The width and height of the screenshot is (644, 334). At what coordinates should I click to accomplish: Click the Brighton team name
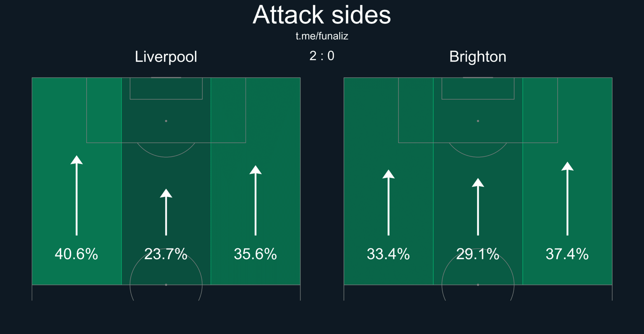(478, 57)
